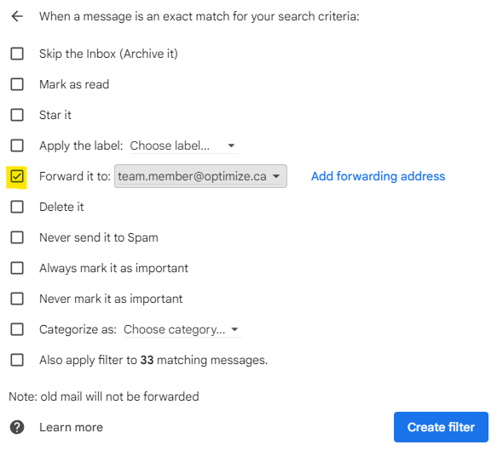Image resolution: width=503 pixels, height=456 pixels.
Task: Open the Choose label dropdown
Action: [x=184, y=146]
